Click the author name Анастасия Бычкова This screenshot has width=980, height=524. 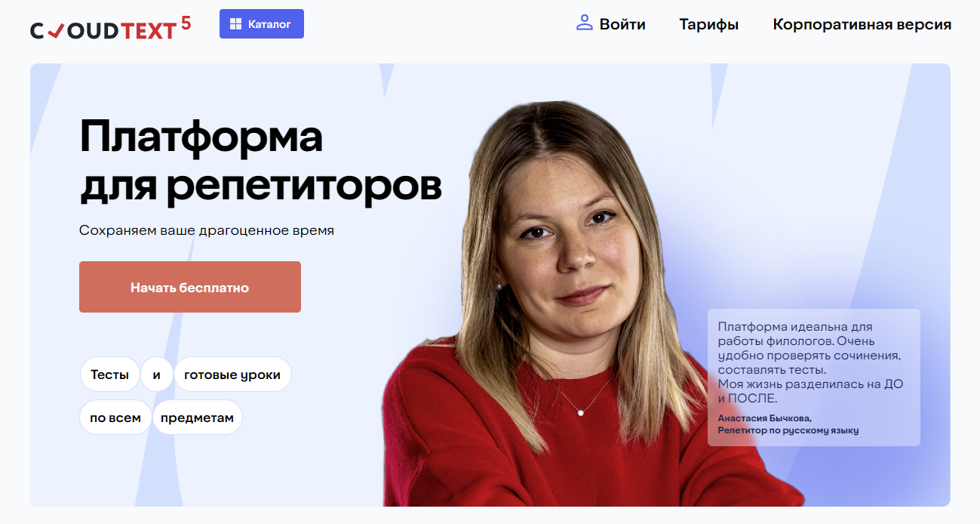[765, 418]
